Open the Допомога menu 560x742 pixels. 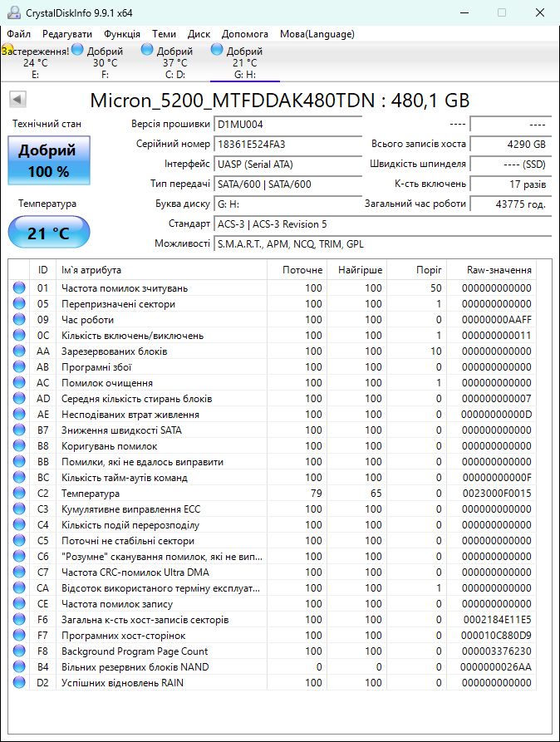click(x=245, y=34)
